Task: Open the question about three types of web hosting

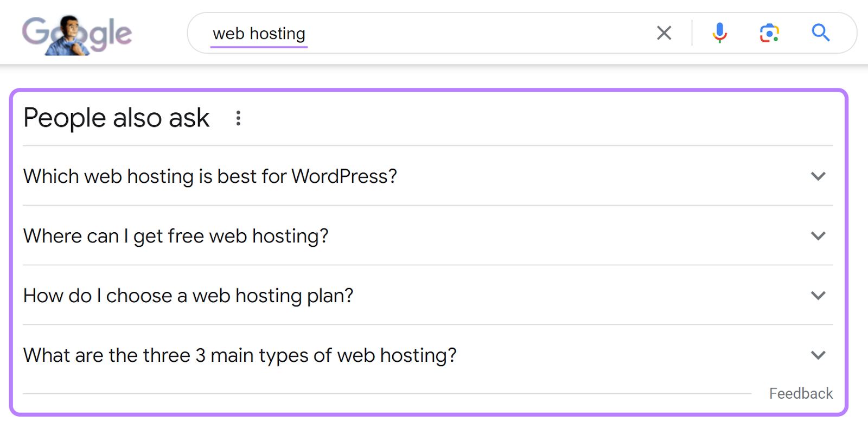Action: click(240, 355)
